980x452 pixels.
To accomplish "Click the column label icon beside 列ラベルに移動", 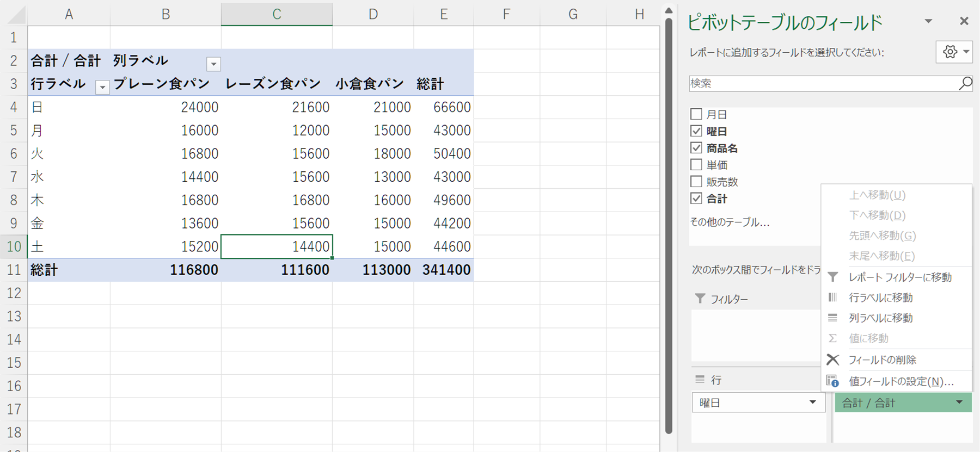I will 832,318.
